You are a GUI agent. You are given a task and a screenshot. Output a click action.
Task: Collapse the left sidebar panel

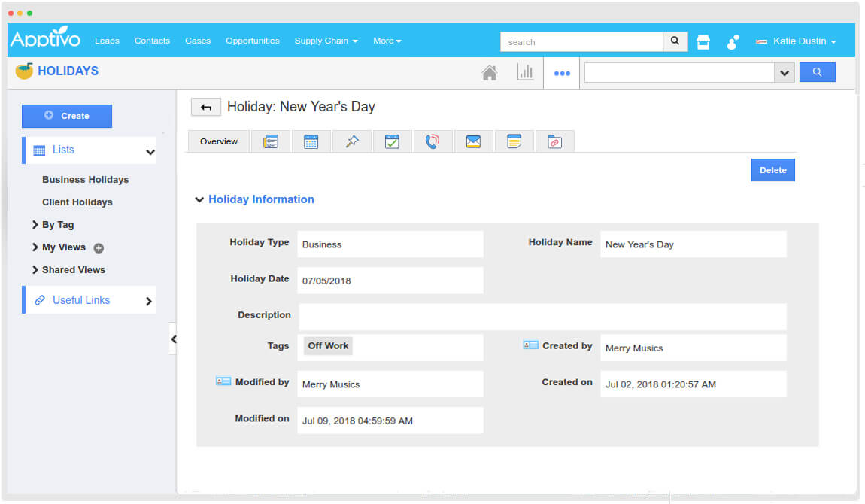pos(173,339)
